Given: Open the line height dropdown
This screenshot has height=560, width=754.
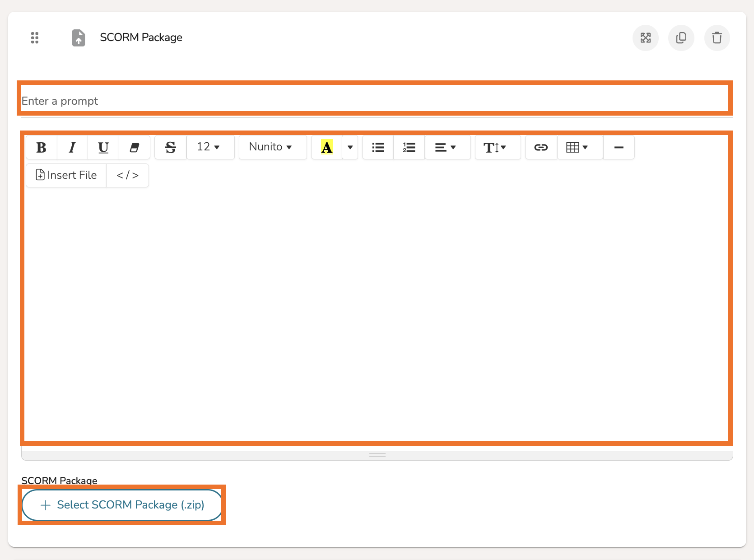Looking at the screenshot, I should point(495,147).
